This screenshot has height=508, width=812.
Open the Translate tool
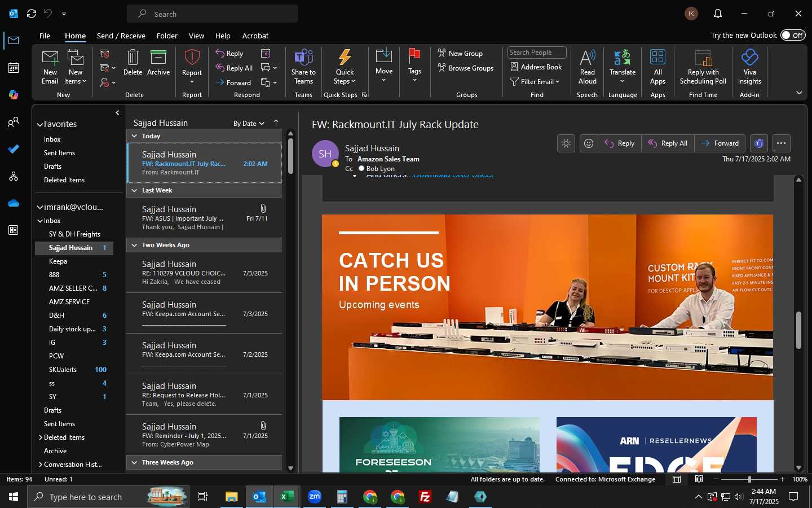(x=623, y=67)
